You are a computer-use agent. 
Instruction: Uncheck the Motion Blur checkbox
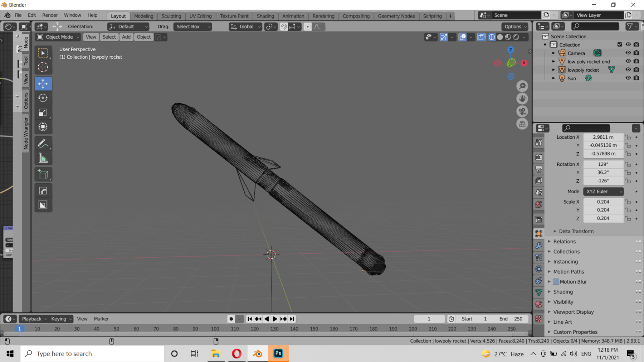(556, 282)
